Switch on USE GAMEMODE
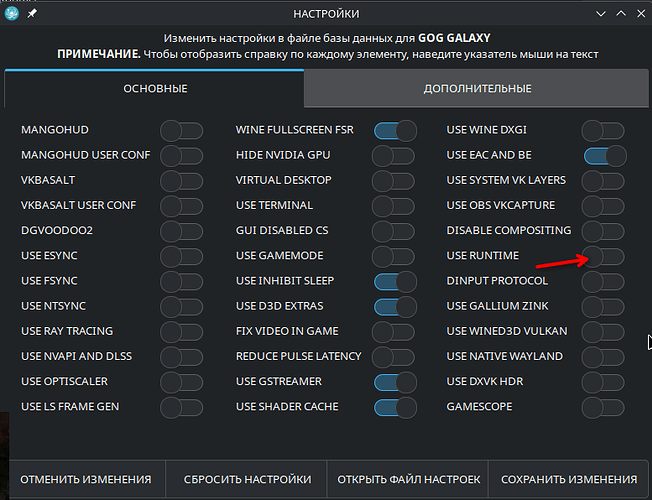Image resolution: width=652 pixels, height=500 pixels. [x=395, y=256]
